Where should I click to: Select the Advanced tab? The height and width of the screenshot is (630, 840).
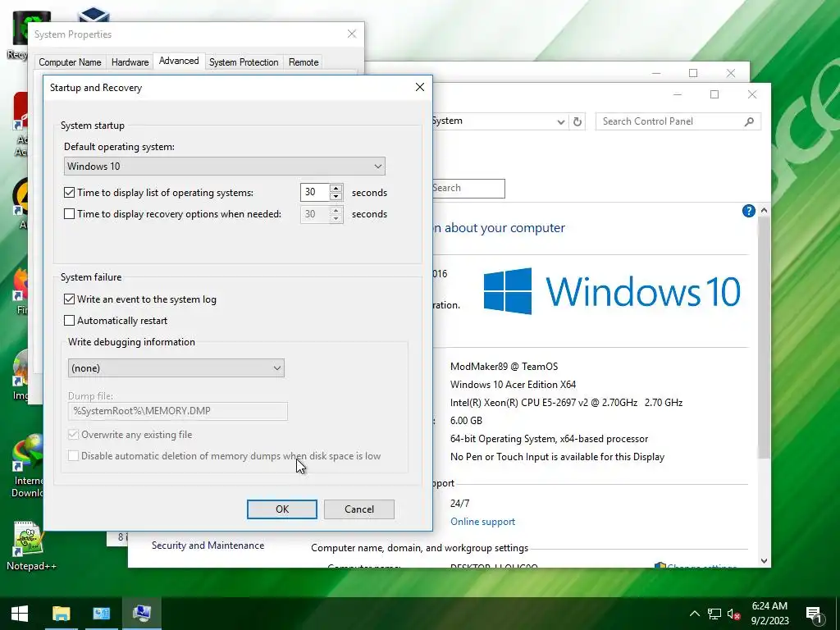coord(179,61)
